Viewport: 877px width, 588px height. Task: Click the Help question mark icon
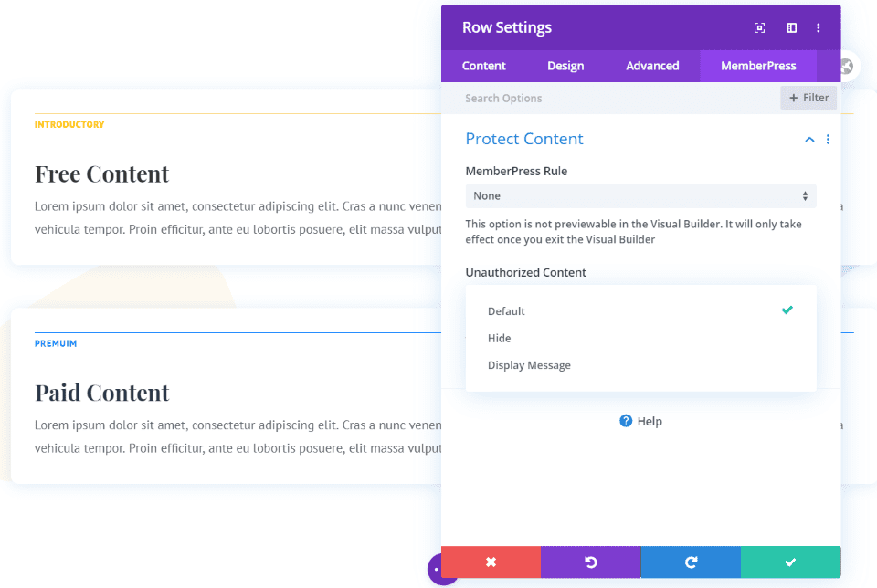click(x=625, y=421)
